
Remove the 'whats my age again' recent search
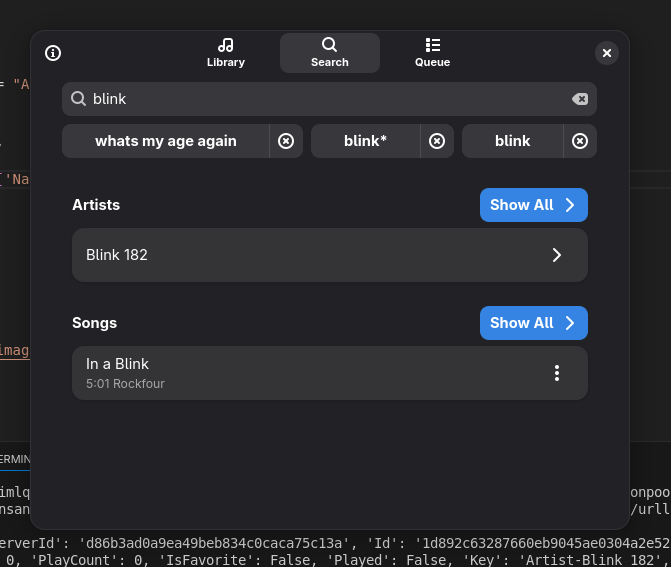286,141
